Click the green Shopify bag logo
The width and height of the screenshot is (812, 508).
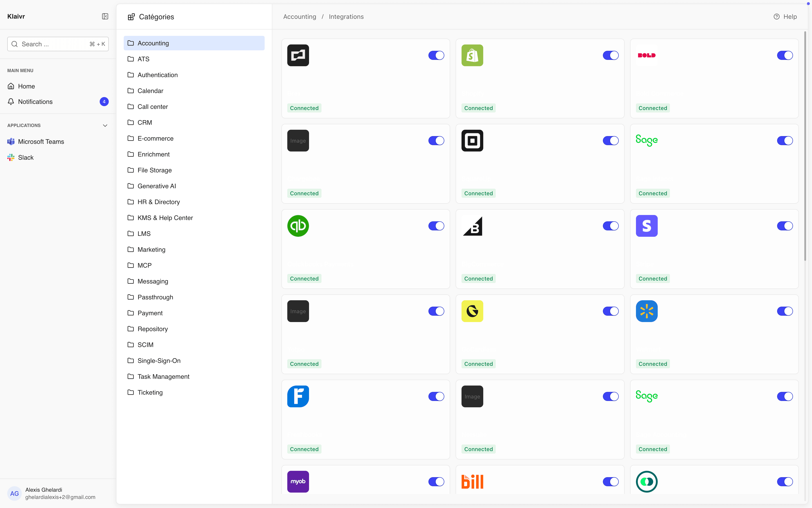(472, 55)
